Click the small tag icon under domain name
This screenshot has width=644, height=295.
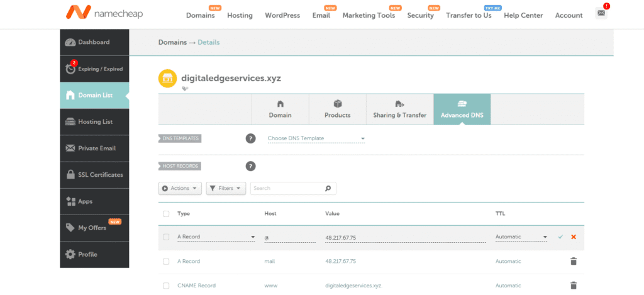pyautogui.click(x=186, y=88)
